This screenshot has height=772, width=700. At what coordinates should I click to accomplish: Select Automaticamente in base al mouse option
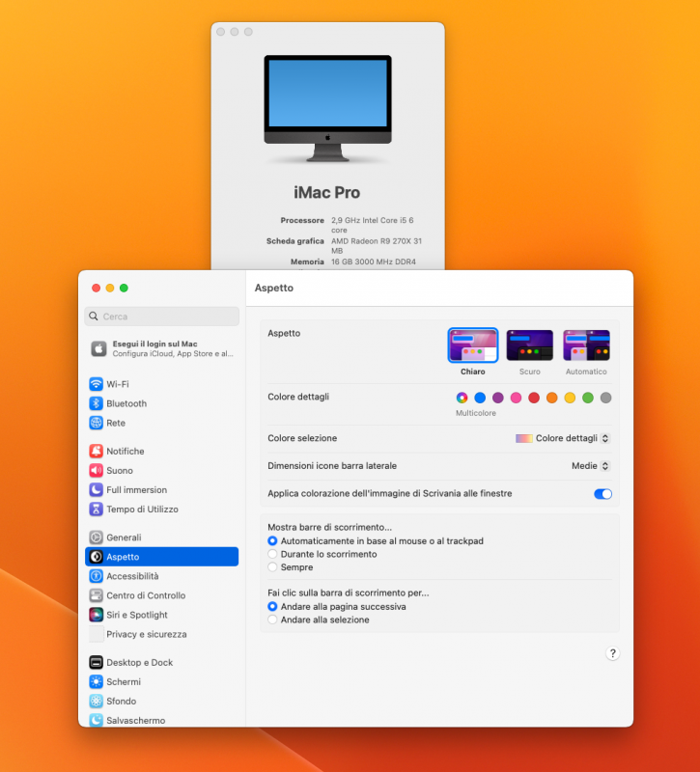coord(272,540)
